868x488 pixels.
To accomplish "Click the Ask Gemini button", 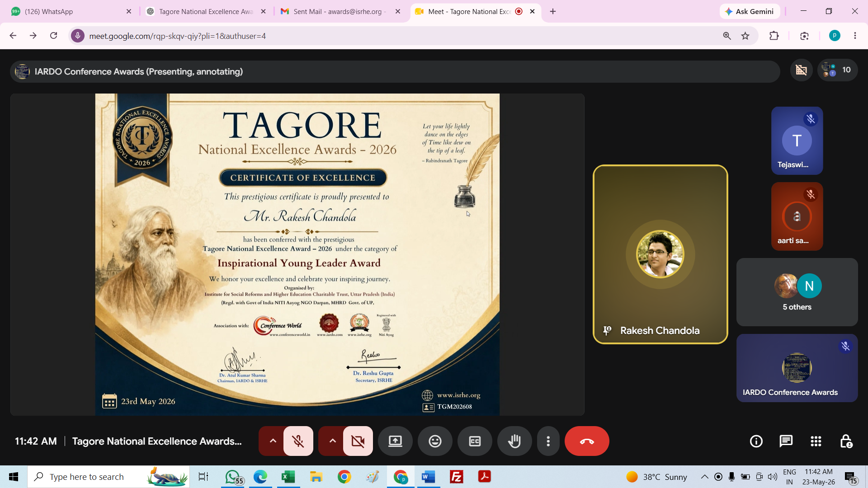I will (x=750, y=11).
